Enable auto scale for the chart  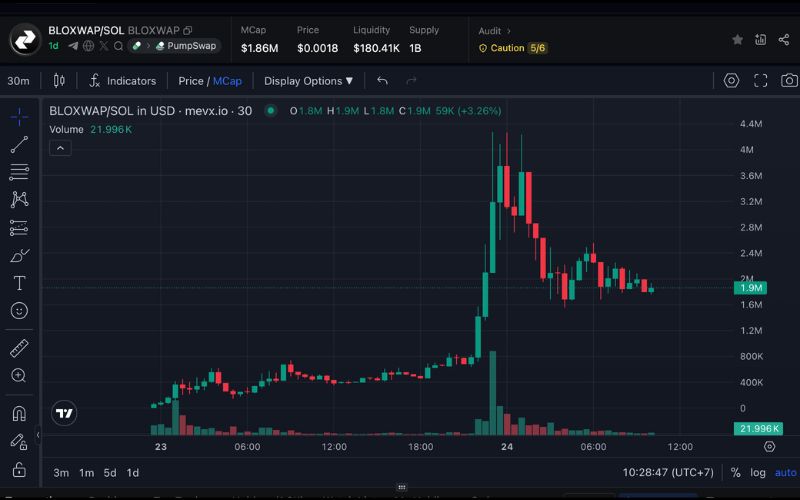click(786, 473)
